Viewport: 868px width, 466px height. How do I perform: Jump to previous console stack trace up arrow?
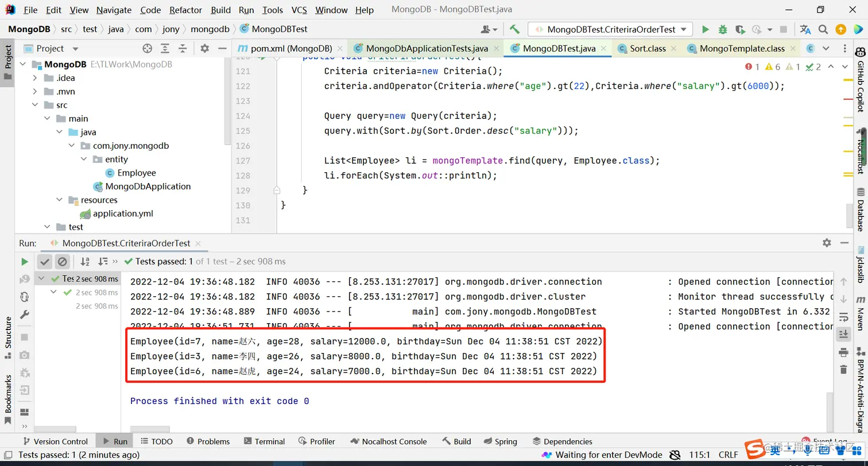click(x=843, y=282)
